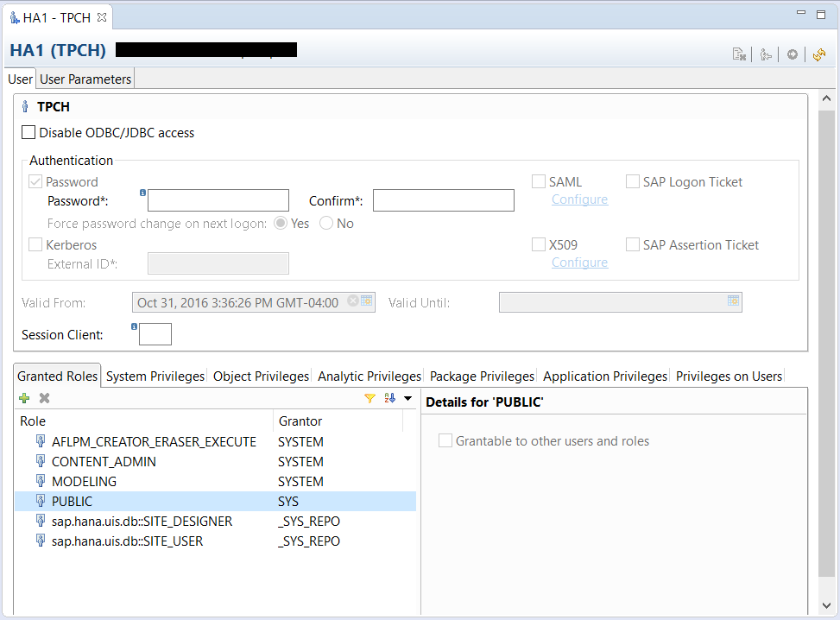Sort by the Role column header
The width and height of the screenshot is (840, 620).
(x=144, y=421)
